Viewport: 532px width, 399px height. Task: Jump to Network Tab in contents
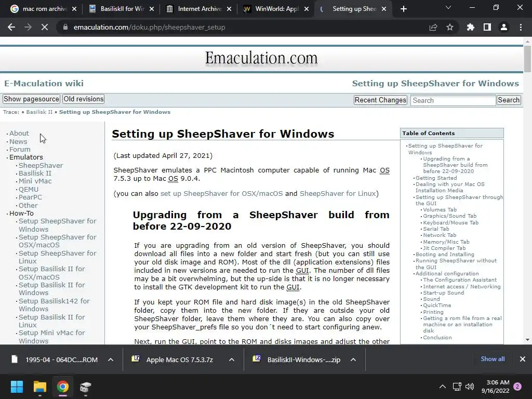(x=440, y=235)
